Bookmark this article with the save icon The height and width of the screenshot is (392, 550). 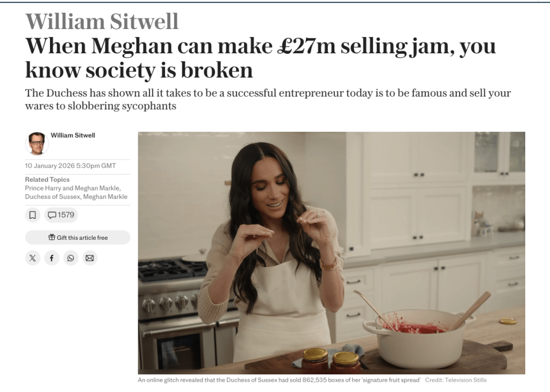coord(33,215)
